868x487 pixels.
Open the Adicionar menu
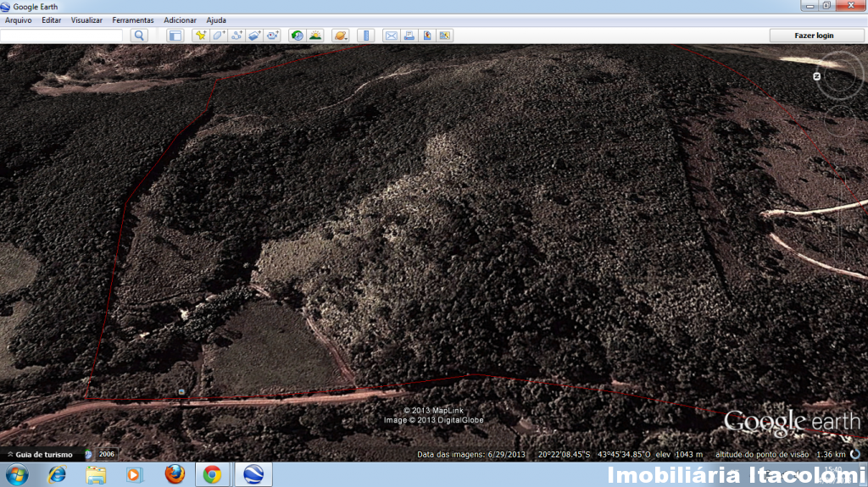(x=180, y=19)
